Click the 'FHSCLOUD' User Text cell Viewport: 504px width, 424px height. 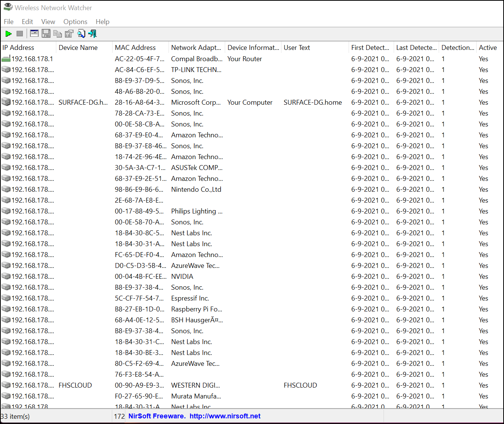(300, 385)
